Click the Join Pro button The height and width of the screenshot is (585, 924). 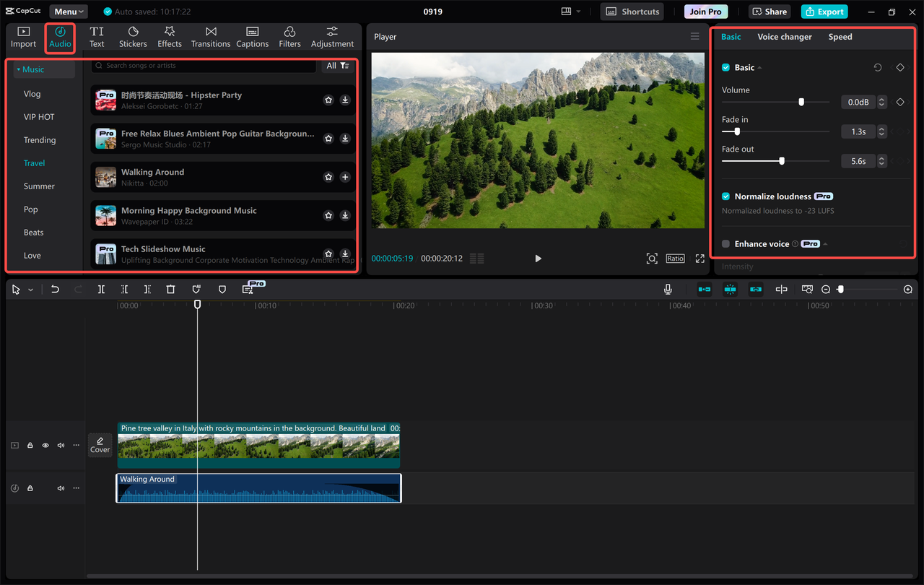coord(705,12)
